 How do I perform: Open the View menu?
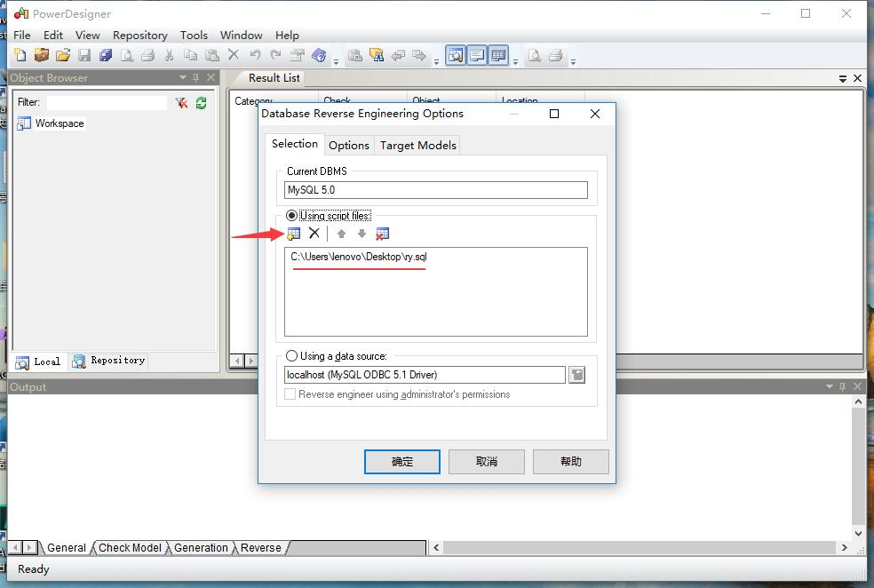point(88,36)
